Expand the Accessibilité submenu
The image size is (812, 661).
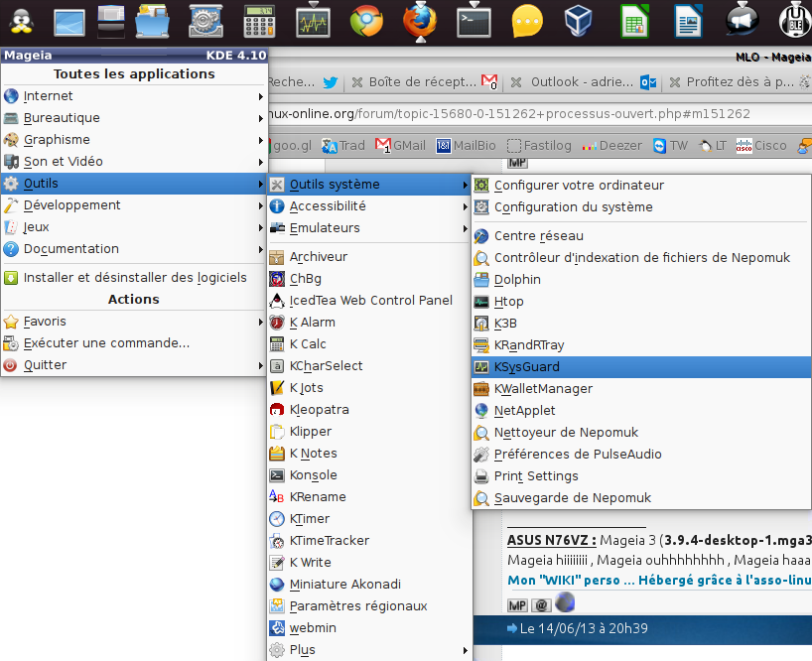pyautogui.click(x=368, y=206)
